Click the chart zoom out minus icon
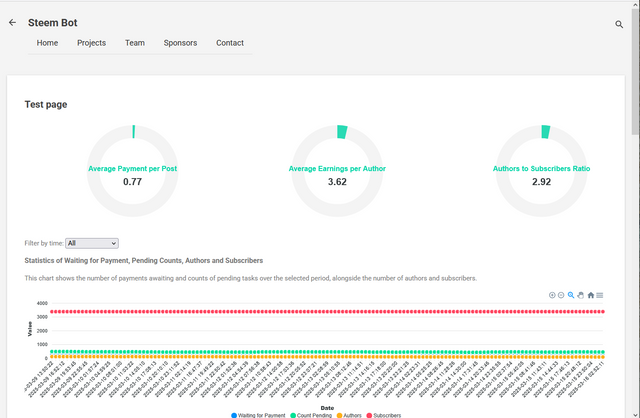 [x=561, y=295]
